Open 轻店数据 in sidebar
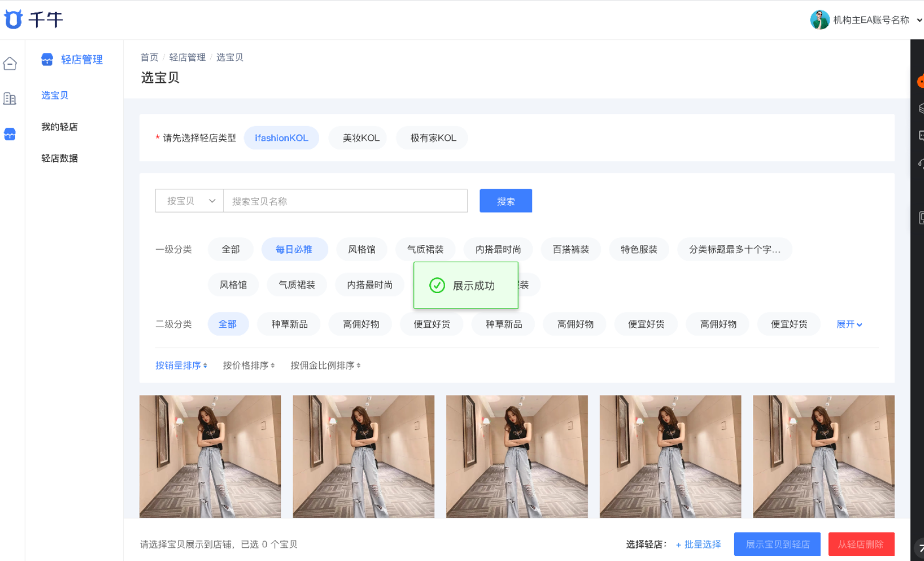This screenshot has width=924, height=561. coord(59,158)
